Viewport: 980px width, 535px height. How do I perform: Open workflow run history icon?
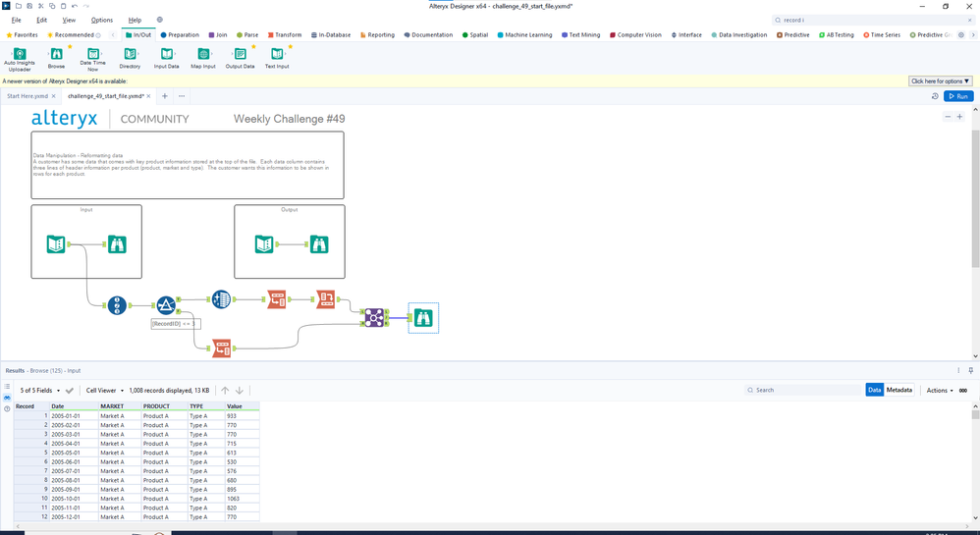(935, 96)
